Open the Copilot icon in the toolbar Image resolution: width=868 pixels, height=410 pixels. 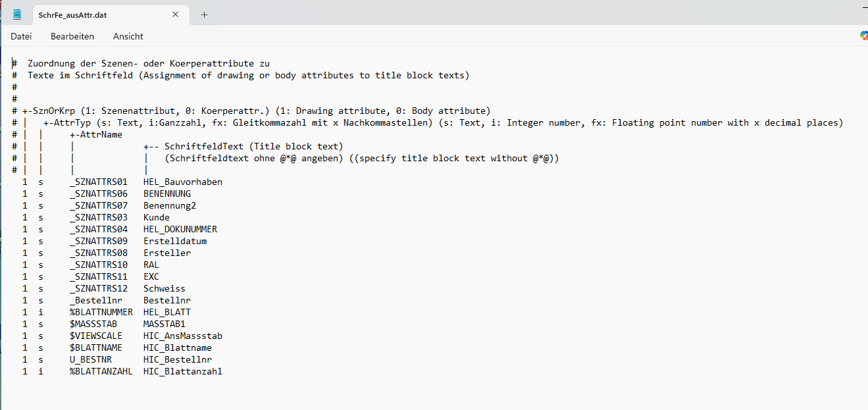click(x=864, y=36)
